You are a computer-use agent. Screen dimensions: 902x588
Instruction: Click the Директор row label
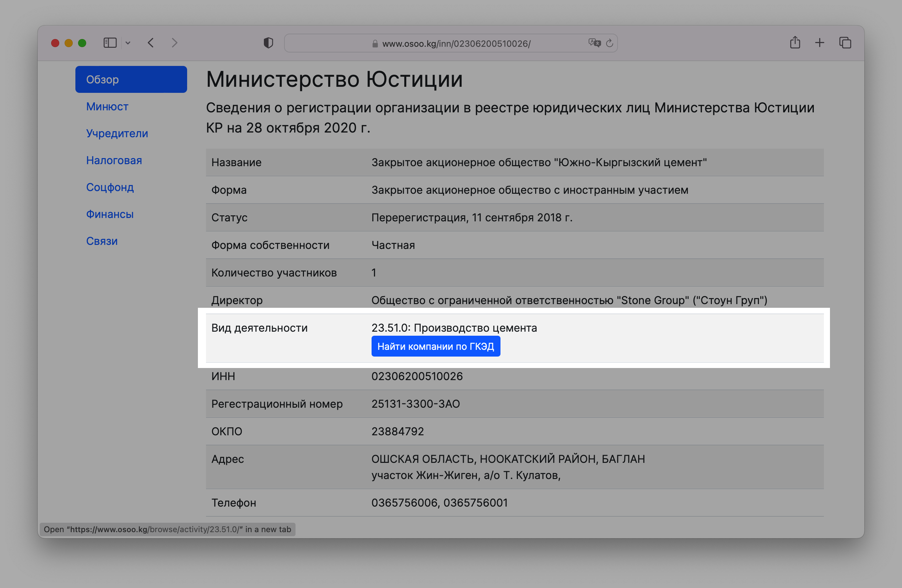pos(237,300)
